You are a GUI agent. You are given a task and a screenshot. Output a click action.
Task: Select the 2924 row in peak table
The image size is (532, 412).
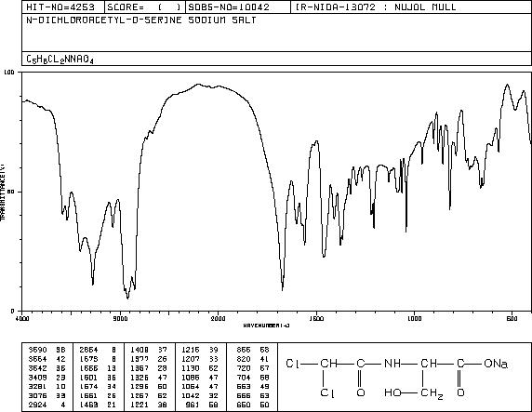(47, 405)
